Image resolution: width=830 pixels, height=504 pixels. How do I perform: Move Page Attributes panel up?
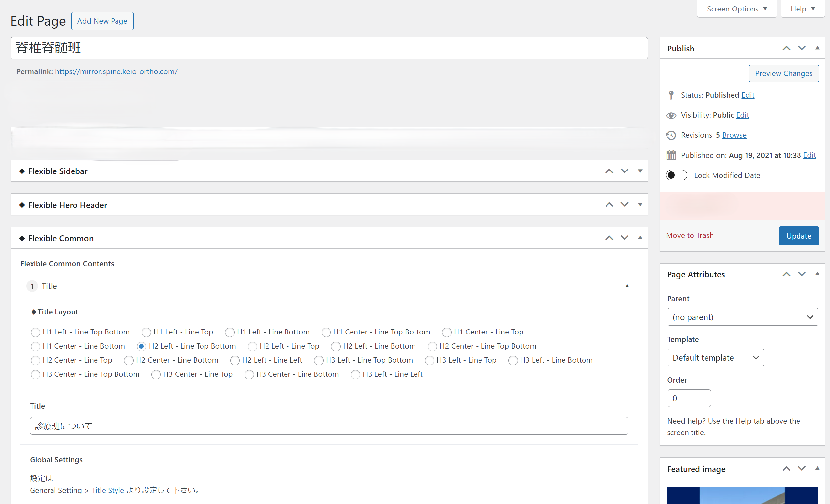pyautogui.click(x=786, y=274)
